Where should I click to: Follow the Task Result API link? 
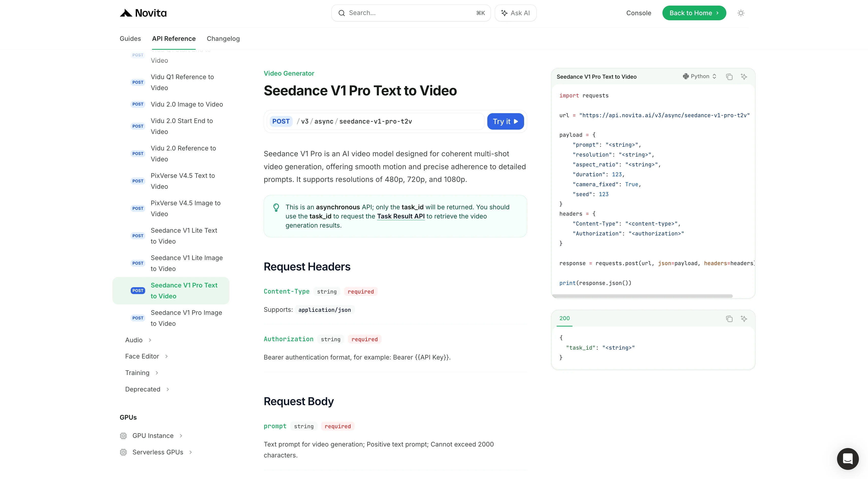tap(401, 216)
